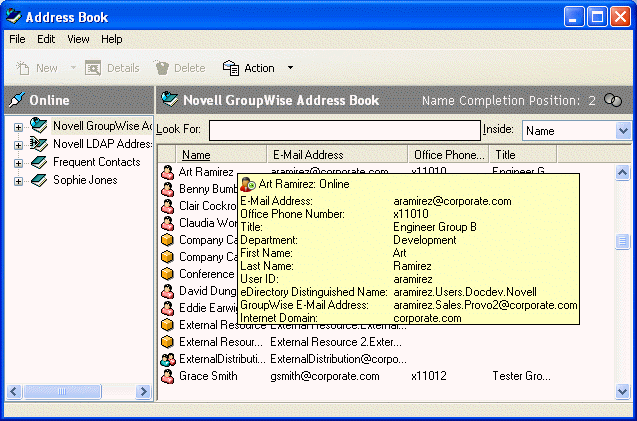Select Frequent Contacts in tree

click(x=97, y=162)
